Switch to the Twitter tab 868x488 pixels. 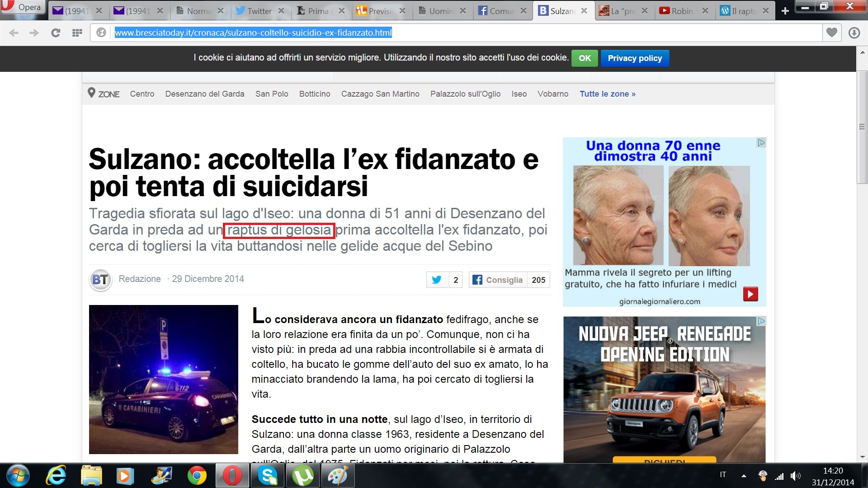(x=259, y=11)
